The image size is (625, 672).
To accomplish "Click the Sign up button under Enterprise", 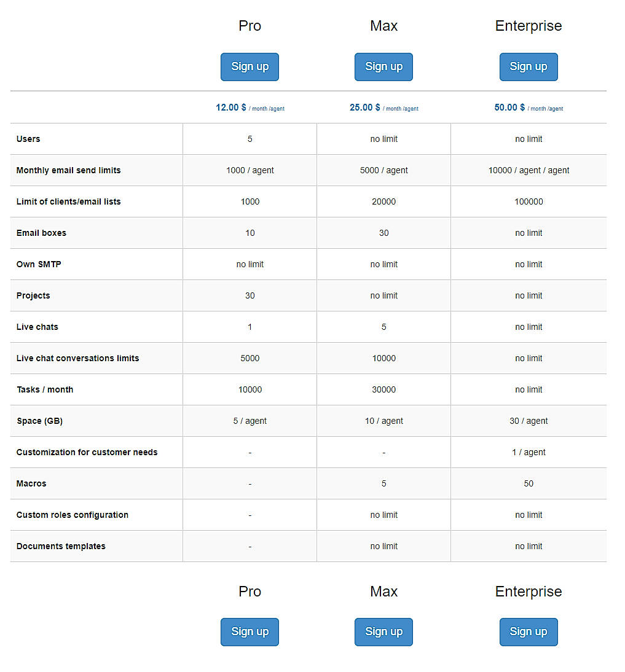I will pyautogui.click(x=529, y=66).
